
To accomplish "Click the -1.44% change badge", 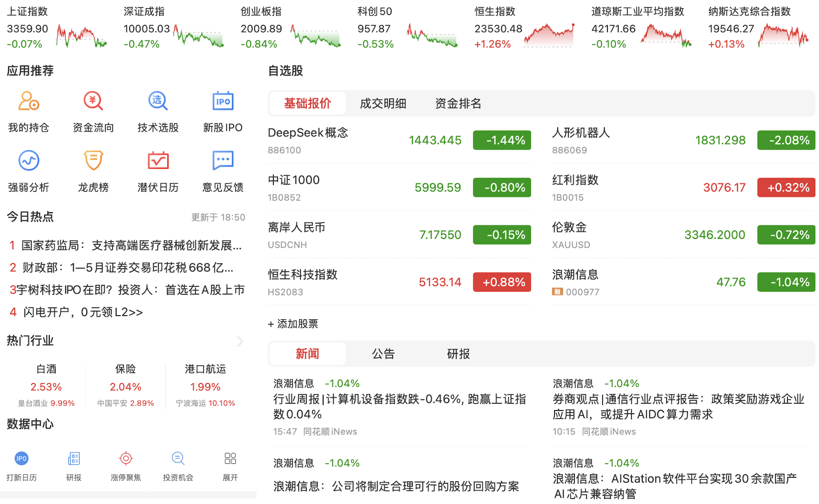I will (x=502, y=140).
